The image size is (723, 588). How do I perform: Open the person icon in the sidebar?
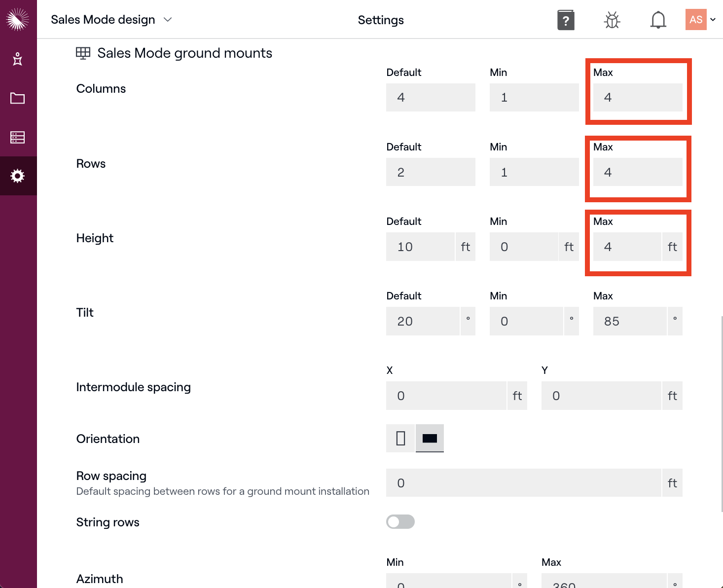[x=18, y=59]
